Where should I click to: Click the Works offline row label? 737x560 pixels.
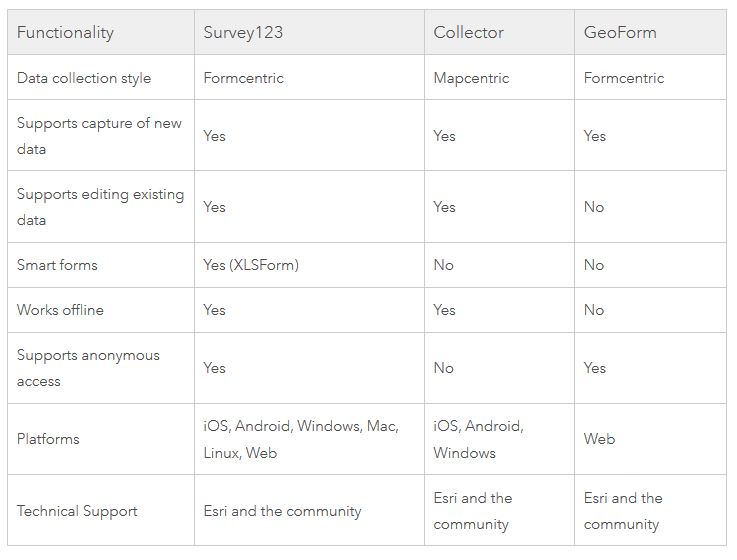tap(60, 310)
